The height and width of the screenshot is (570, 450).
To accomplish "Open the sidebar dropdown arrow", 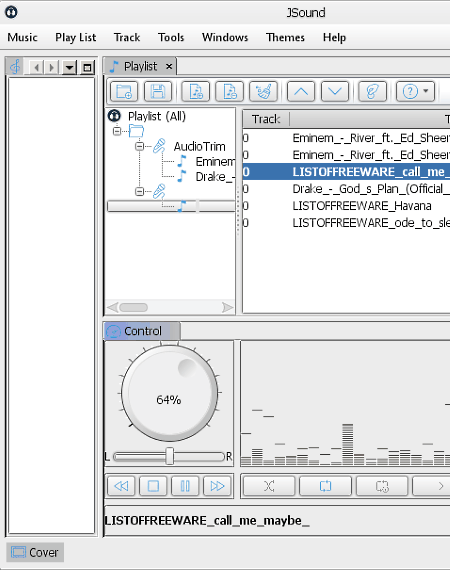I will point(69,68).
